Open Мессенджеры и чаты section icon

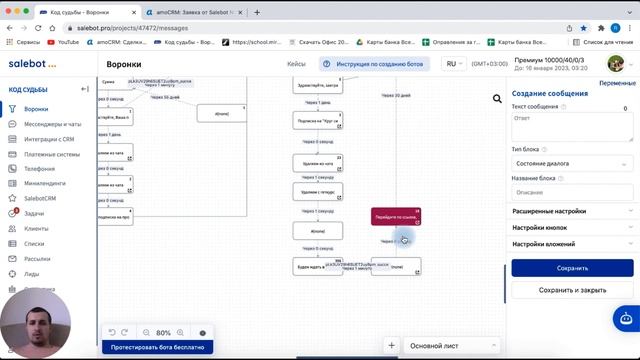(x=12, y=124)
